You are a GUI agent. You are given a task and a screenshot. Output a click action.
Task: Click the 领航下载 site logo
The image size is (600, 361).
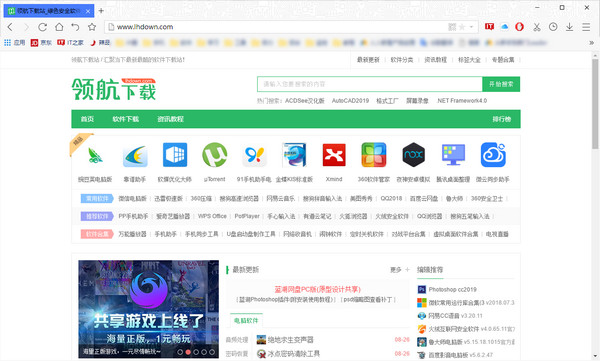coord(114,89)
